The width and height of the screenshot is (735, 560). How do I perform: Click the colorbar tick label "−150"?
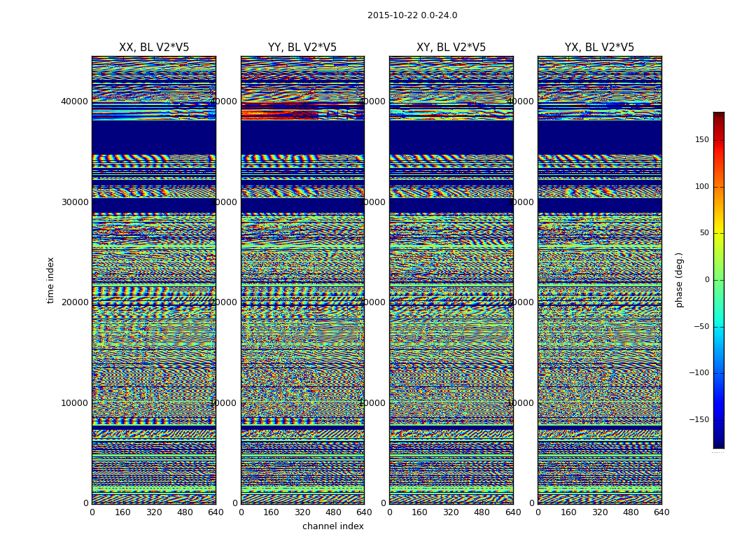coord(699,420)
